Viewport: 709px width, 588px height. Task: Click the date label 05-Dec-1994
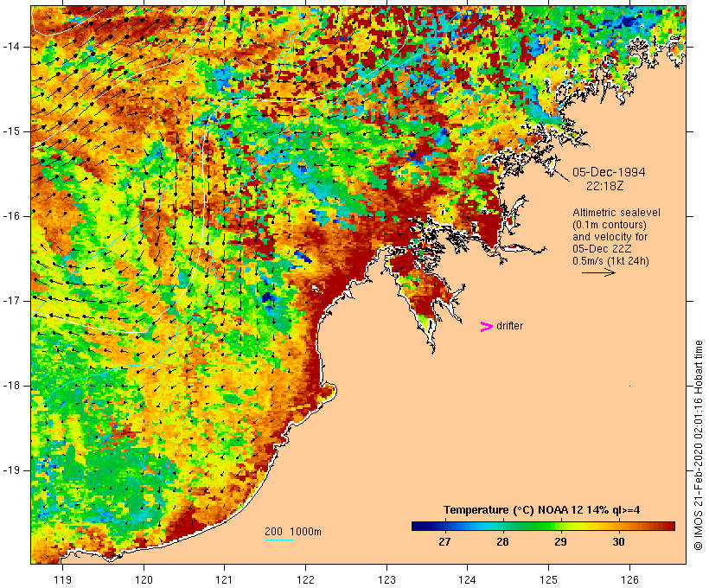(609, 172)
